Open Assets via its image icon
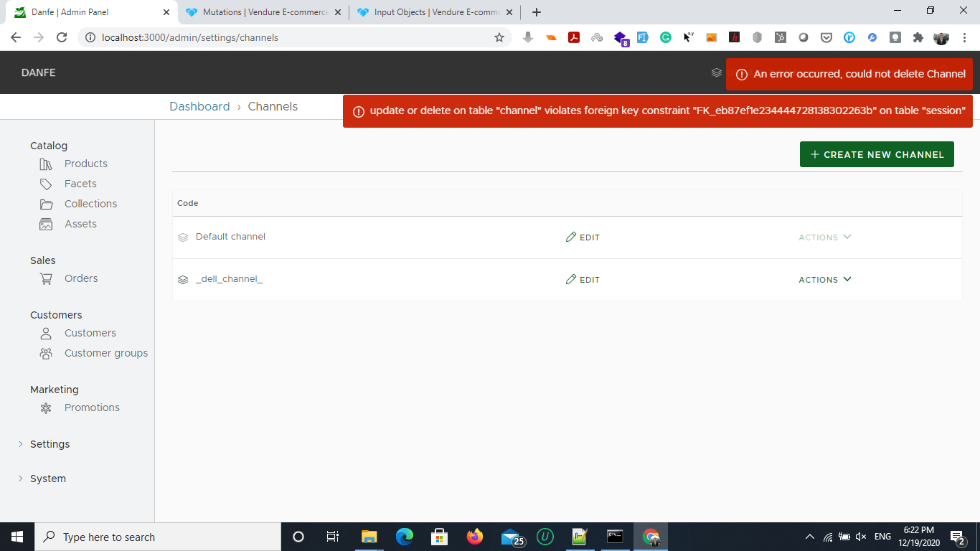 pyautogui.click(x=45, y=224)
